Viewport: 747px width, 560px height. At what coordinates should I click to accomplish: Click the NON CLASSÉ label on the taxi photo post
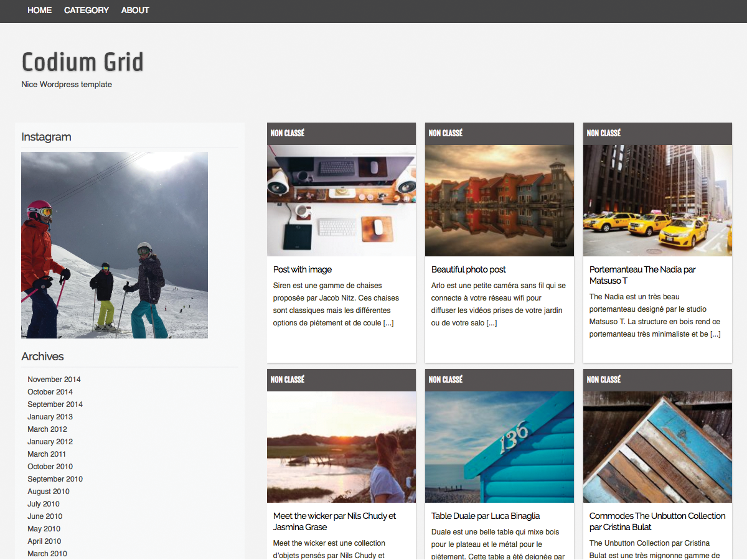pos(603,133)
